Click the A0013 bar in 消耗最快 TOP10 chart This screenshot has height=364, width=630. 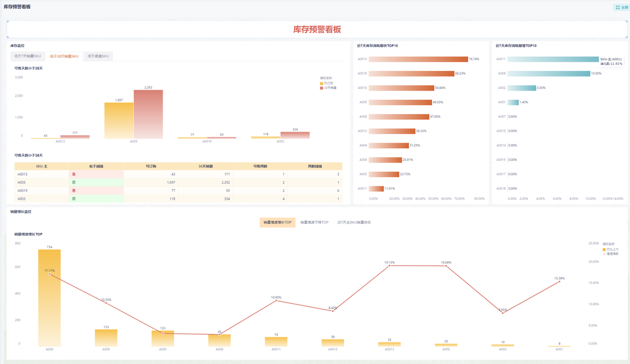pos(418,59)
